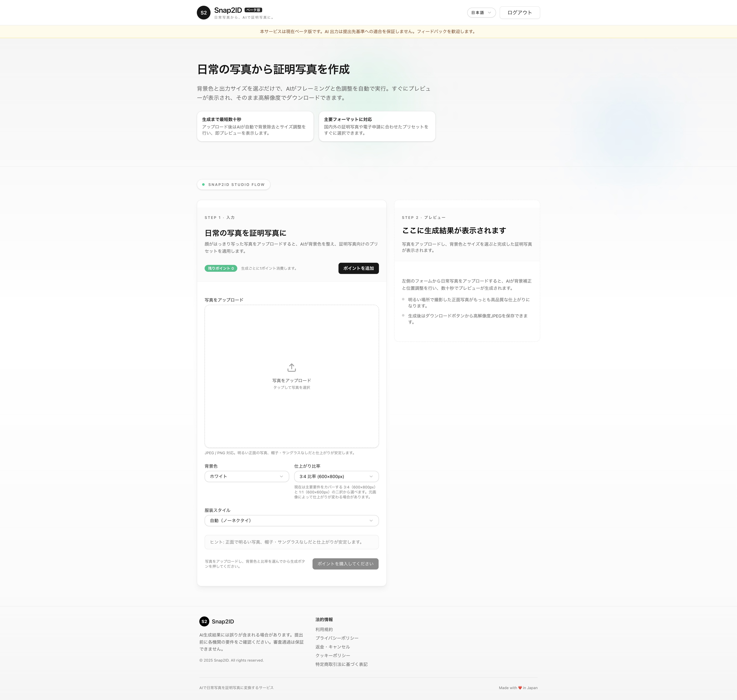
Task: Open the プライバシーポリシー link
Action: (336, 638)
